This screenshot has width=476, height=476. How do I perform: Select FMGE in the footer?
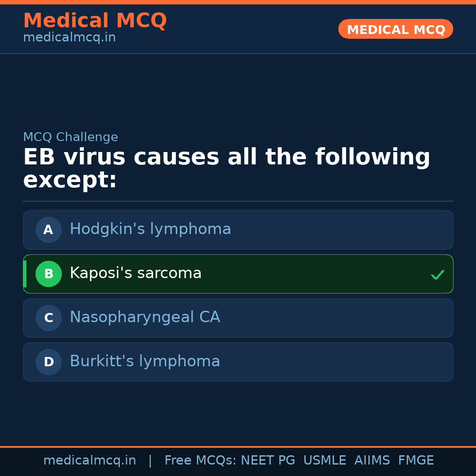click(x=416, y=461)
